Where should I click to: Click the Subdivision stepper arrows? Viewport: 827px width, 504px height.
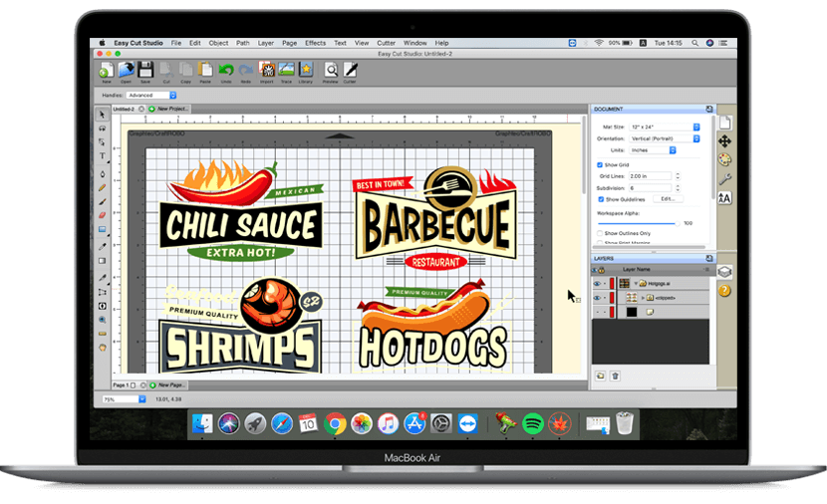click(678, 188)
